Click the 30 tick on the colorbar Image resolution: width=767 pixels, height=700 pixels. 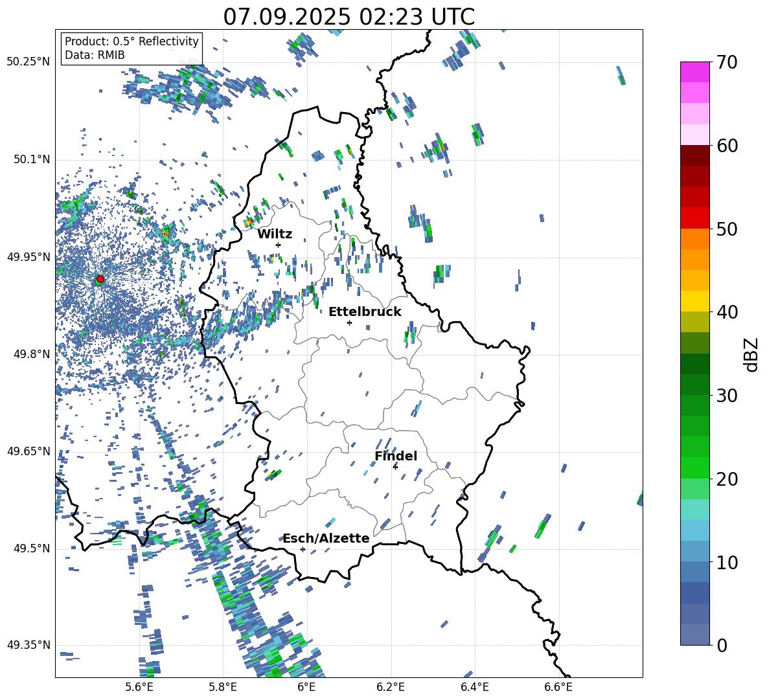pyautogui.click(x=726, y=396)
